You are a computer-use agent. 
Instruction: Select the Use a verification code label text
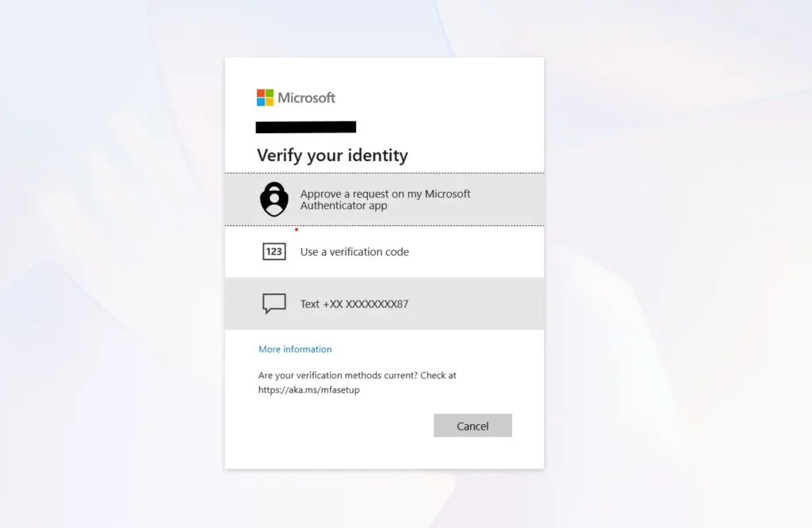pos(354,251)
